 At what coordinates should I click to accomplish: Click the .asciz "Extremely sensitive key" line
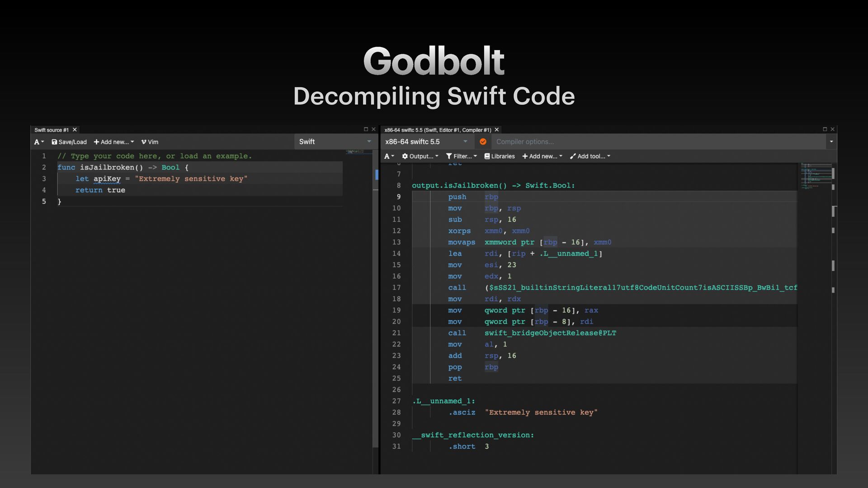point(523,413)
